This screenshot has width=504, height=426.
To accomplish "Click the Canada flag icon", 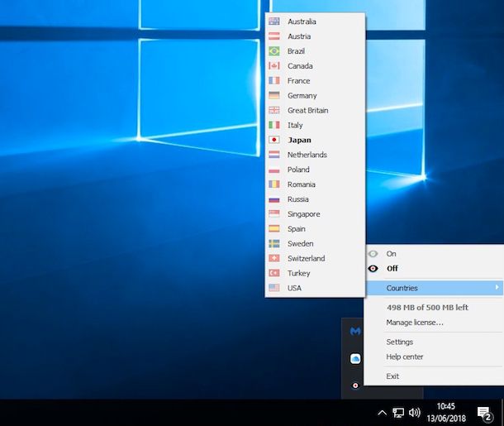I will pyautogui.click(x=274, y=65).
